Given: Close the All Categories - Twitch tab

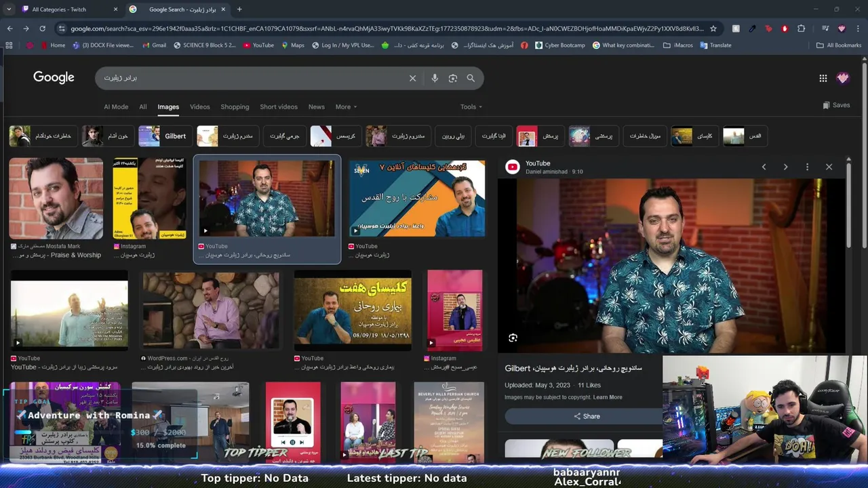Looking at the screenshot, I should tap(115, 9).
